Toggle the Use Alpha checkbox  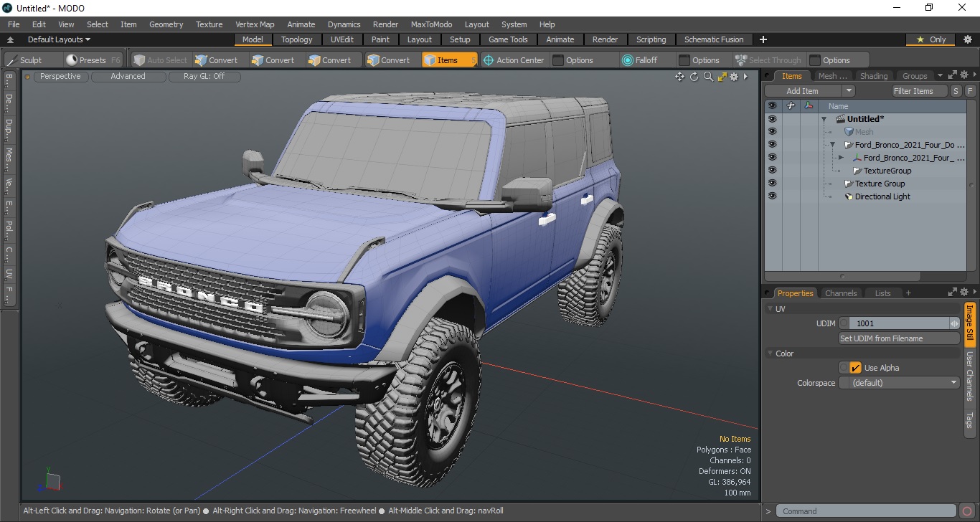coord(855,368)
